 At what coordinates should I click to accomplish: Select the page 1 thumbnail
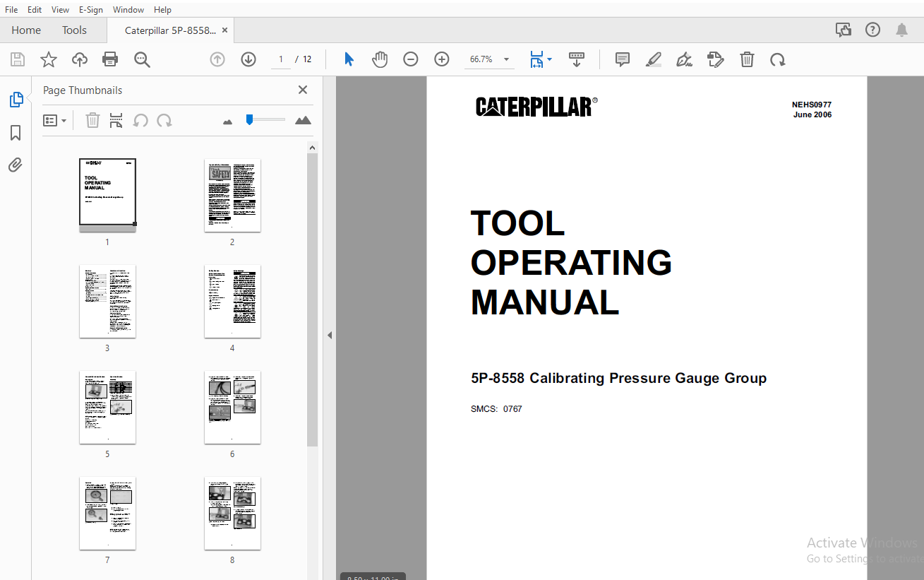click(x=107, y=195)
